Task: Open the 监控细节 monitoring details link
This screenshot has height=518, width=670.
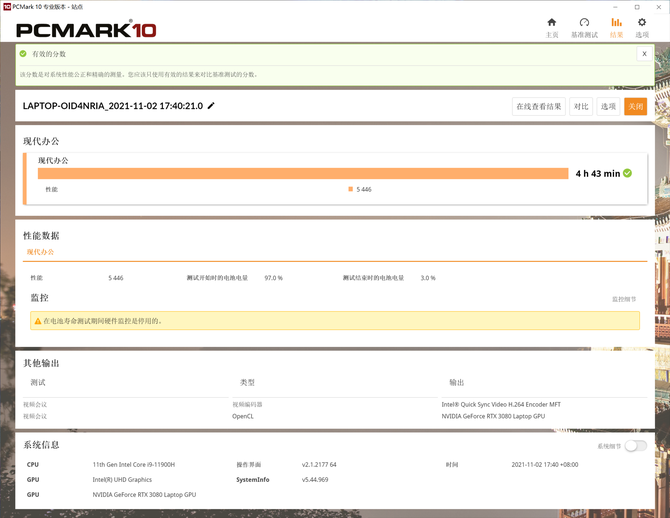Action: click(624, 299)
